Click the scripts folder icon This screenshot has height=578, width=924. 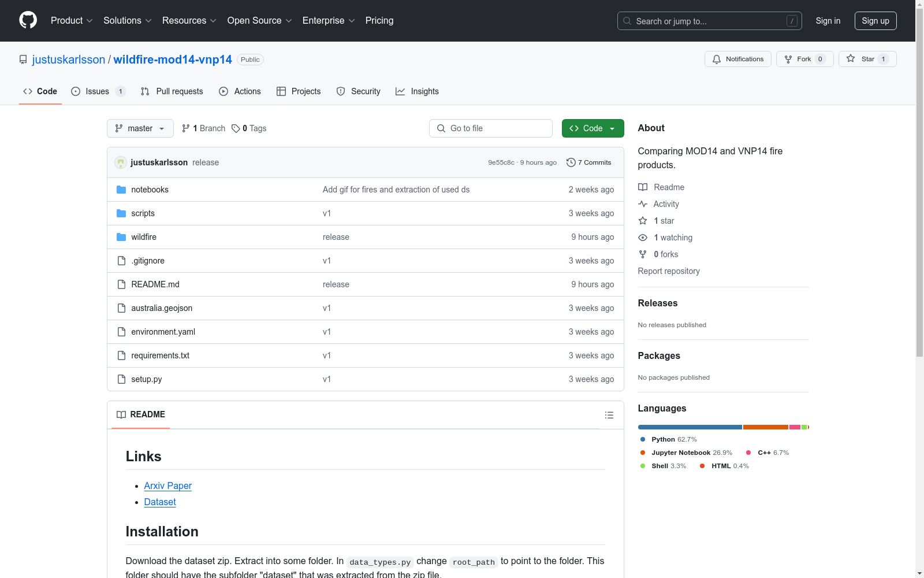tap(121, 213)
